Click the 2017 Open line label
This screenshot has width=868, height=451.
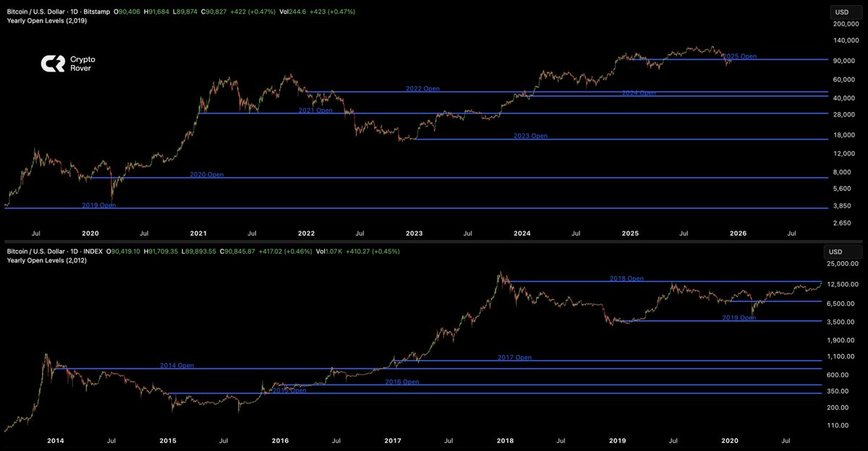[x=514, y=358]
